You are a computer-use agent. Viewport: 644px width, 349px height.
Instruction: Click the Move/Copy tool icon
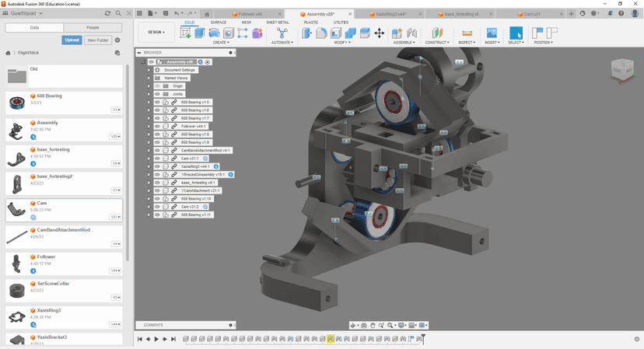(x=379, y=33)
